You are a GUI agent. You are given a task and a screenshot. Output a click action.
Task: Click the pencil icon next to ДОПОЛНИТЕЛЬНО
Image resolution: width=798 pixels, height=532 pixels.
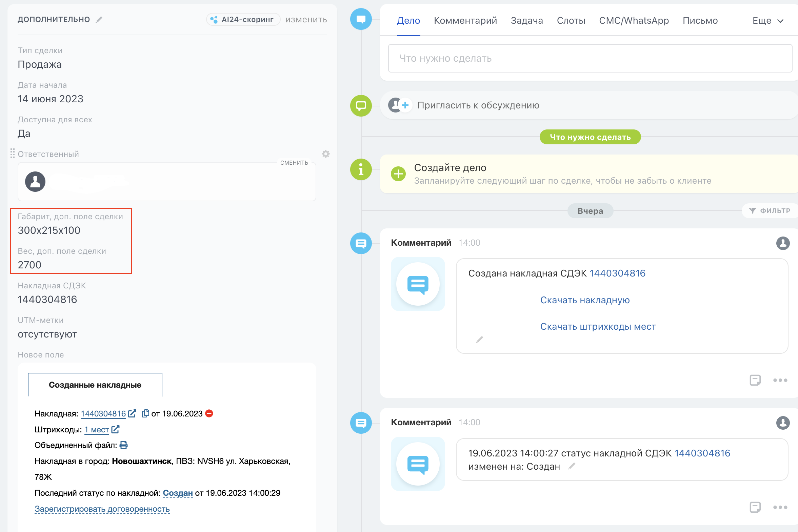(x=99, y=20)
